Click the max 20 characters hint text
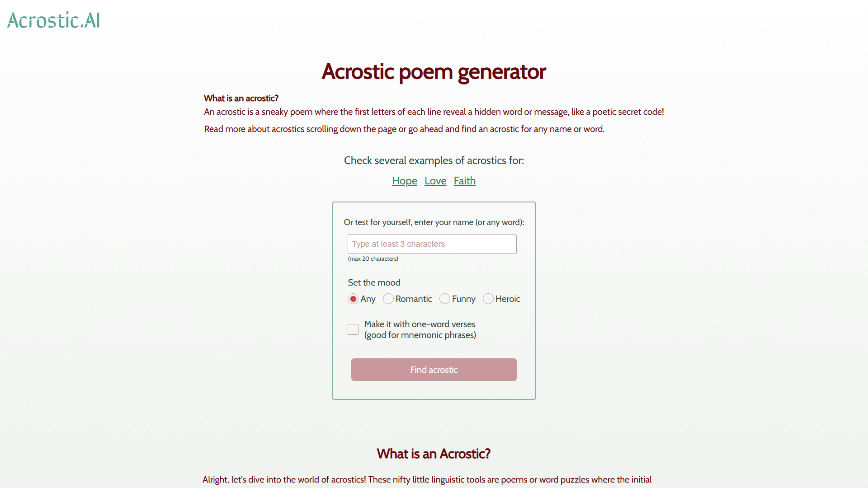Image resolution: width=868 pixels, height=488 pixels. 373,259
